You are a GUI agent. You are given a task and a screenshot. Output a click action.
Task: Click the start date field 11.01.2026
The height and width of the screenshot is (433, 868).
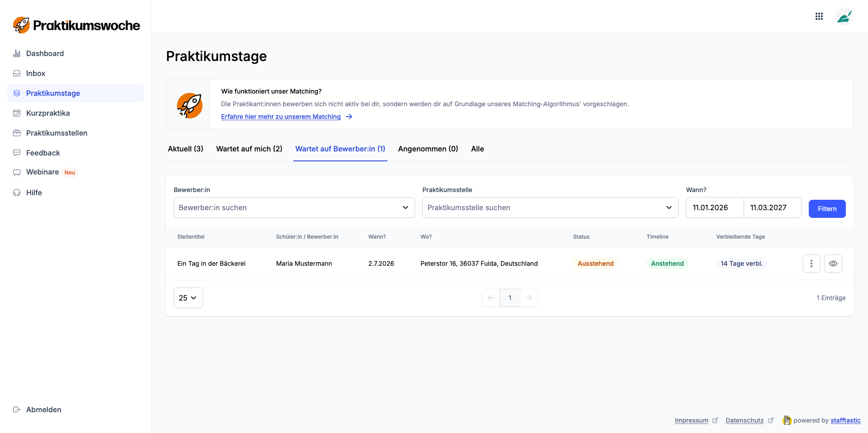tap(714, 207)
